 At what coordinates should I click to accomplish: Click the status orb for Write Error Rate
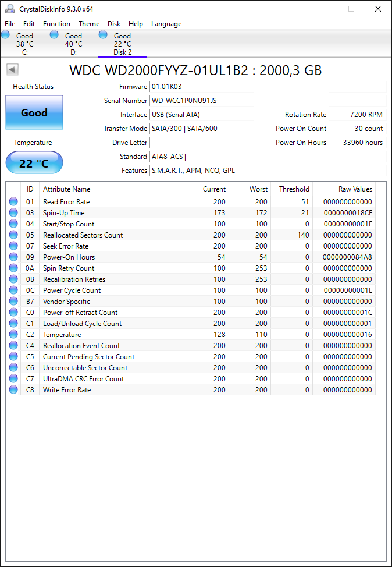pos(13,389)
